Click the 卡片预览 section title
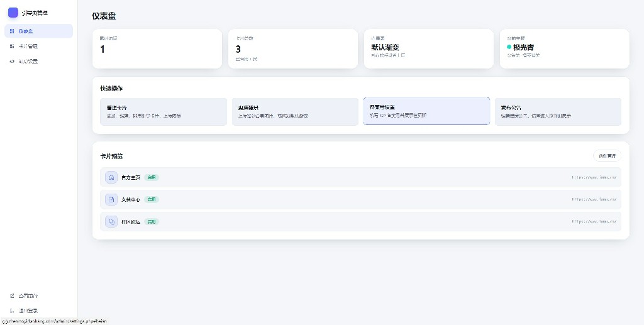The image size is (644, 325). [111, 157]
